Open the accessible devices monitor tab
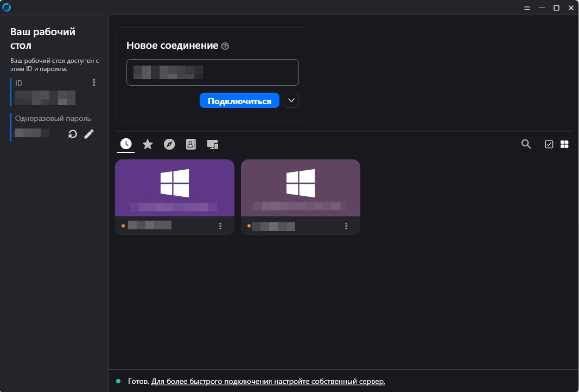Screen dimensions: 579x392 213,144
